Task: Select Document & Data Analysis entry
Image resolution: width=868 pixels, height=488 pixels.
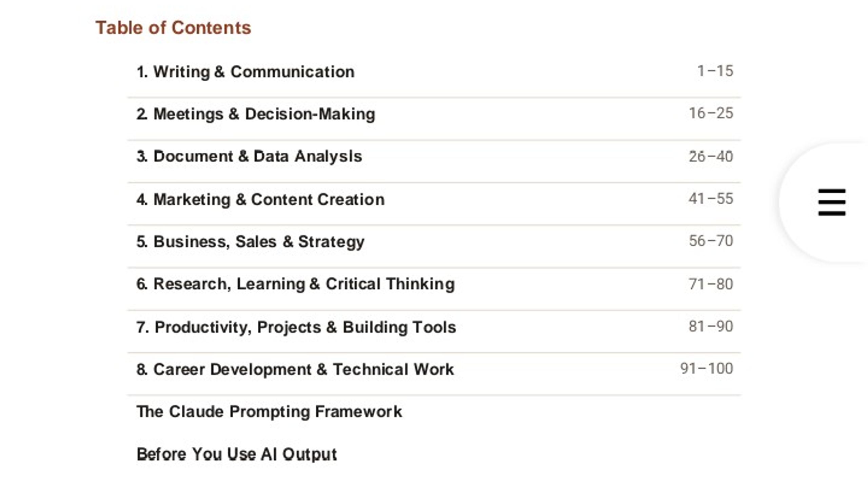Action: [249, 157]
